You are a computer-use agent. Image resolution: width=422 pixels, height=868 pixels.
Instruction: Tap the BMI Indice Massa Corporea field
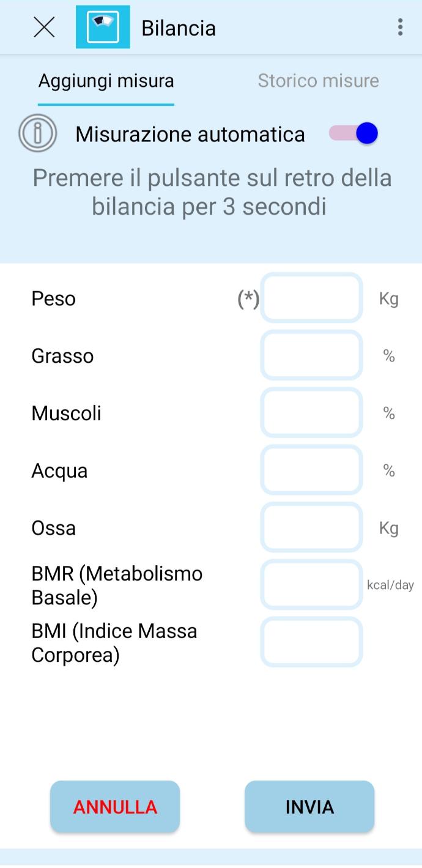[x=311, y=642]
